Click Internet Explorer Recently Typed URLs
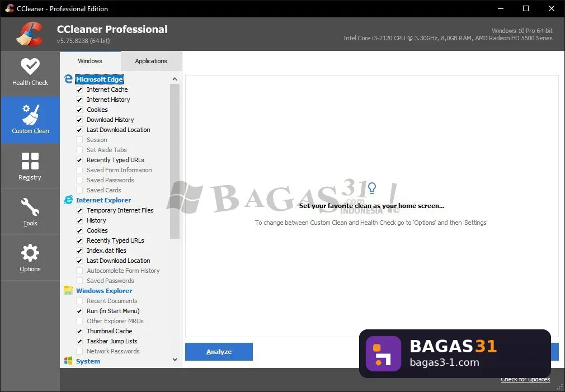This screenshot has width=565, height=392. click(115, 240)
